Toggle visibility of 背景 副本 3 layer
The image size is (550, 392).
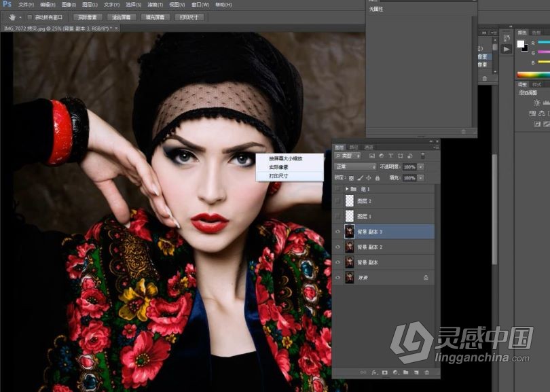pyautogui.click(x=337, y=232)
